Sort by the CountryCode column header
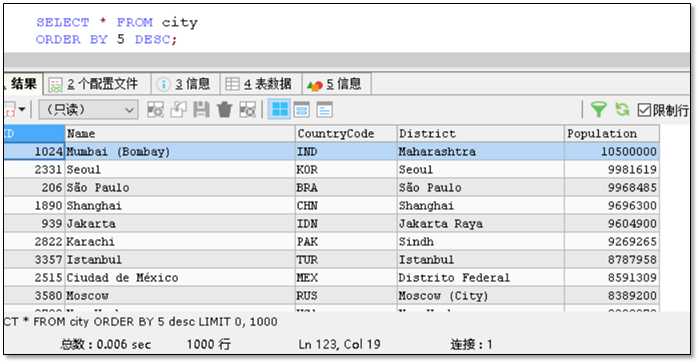The width and height of the screenshot is (700, 364). (x=346, y=134)
